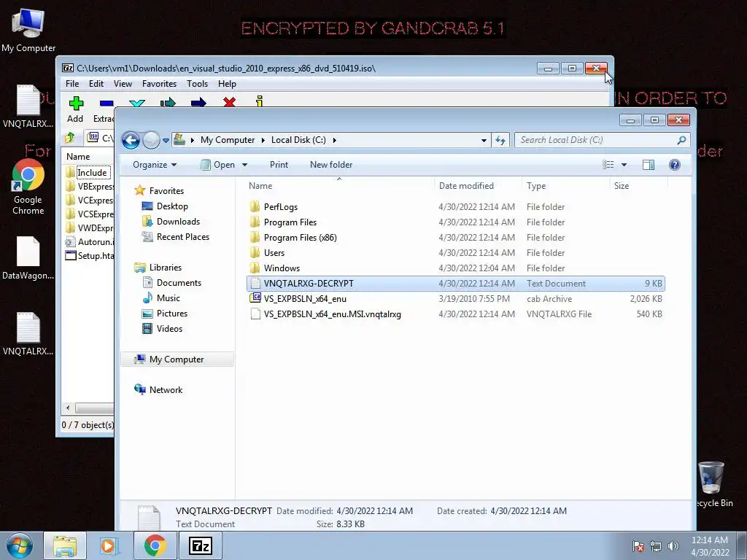
Task: Sort by the Name column header in Explorer
Action: point(340,186)
